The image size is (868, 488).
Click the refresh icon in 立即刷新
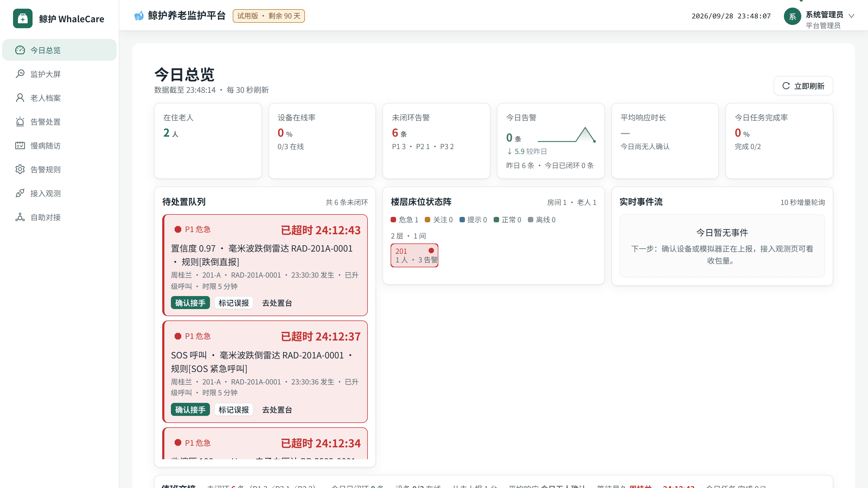(786, 86)
